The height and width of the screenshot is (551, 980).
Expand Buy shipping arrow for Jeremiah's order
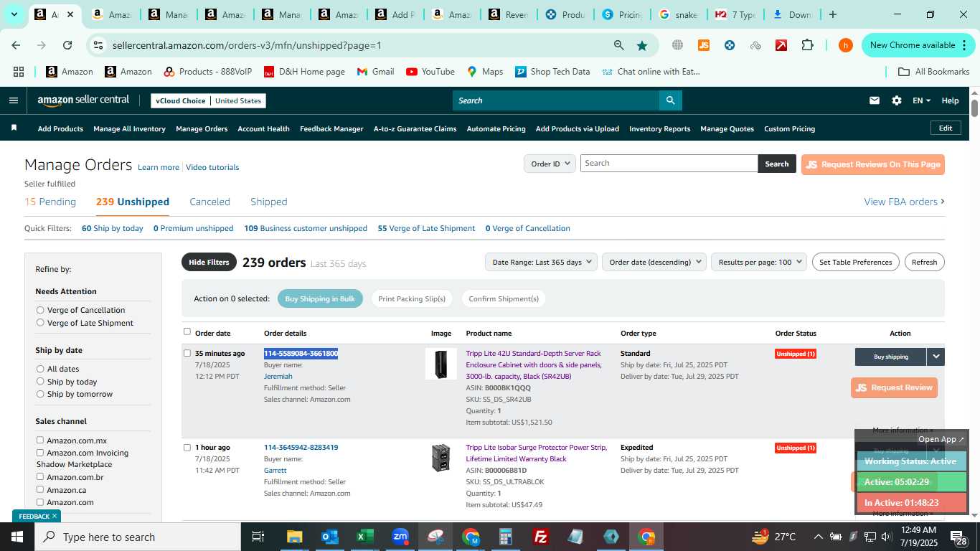pos(936,357)
